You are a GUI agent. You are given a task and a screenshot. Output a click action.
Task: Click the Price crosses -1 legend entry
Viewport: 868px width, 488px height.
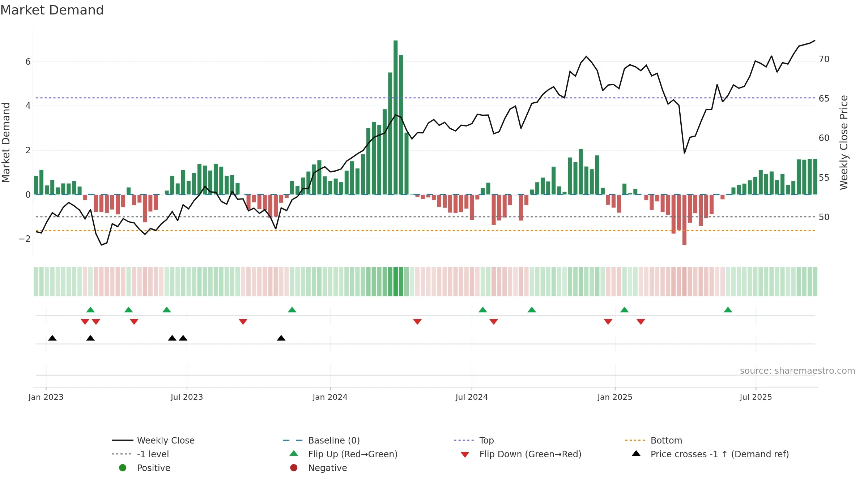[710, 454]
